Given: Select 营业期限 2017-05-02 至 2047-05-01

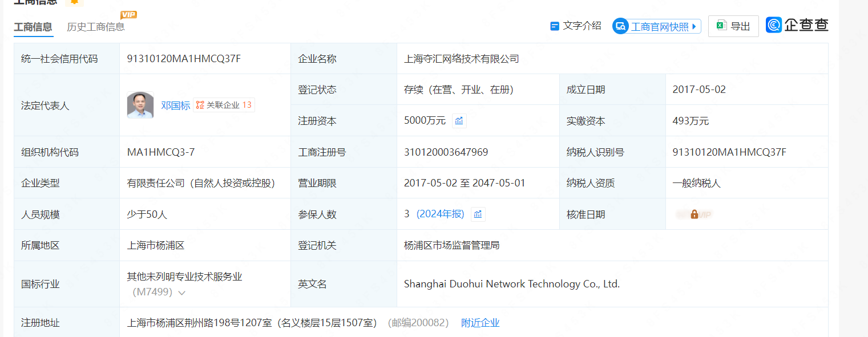Looking at the screenshot, I should [x=465, y=183].
